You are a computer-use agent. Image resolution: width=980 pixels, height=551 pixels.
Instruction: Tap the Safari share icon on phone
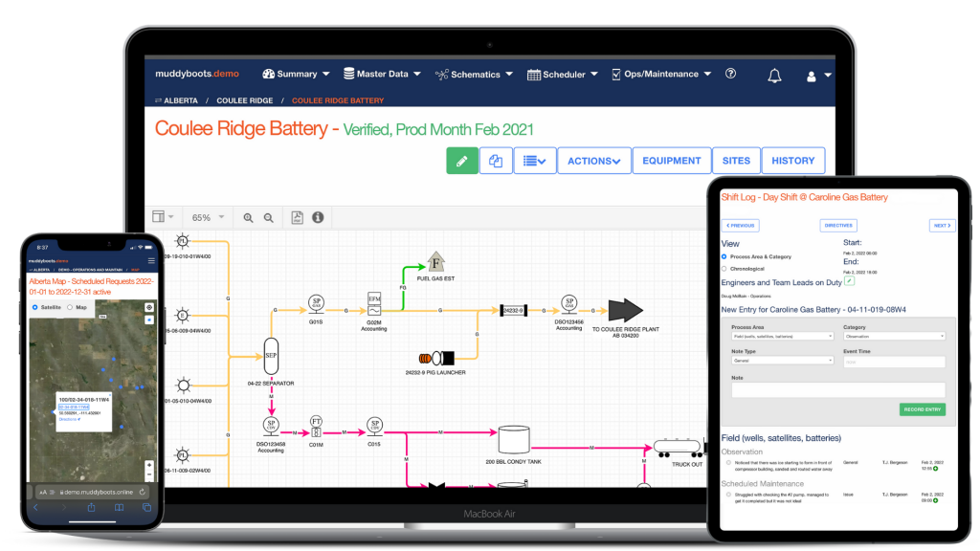(91, 508)
